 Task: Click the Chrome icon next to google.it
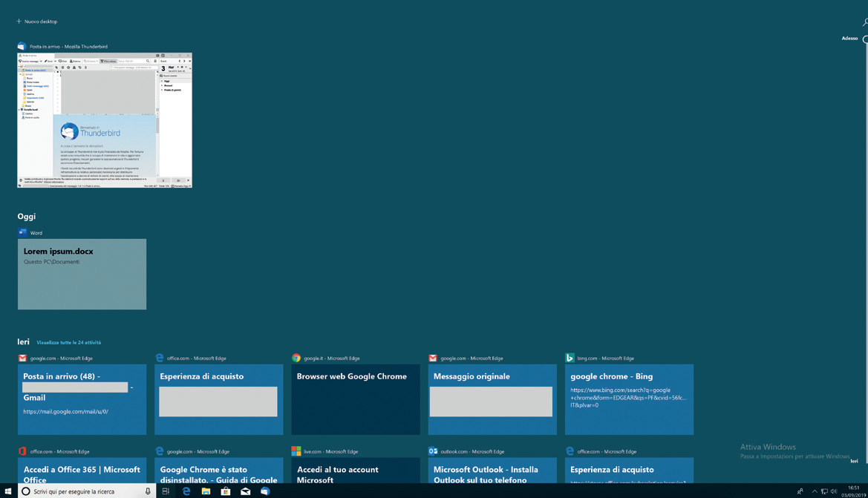click(x=296, y=358)
